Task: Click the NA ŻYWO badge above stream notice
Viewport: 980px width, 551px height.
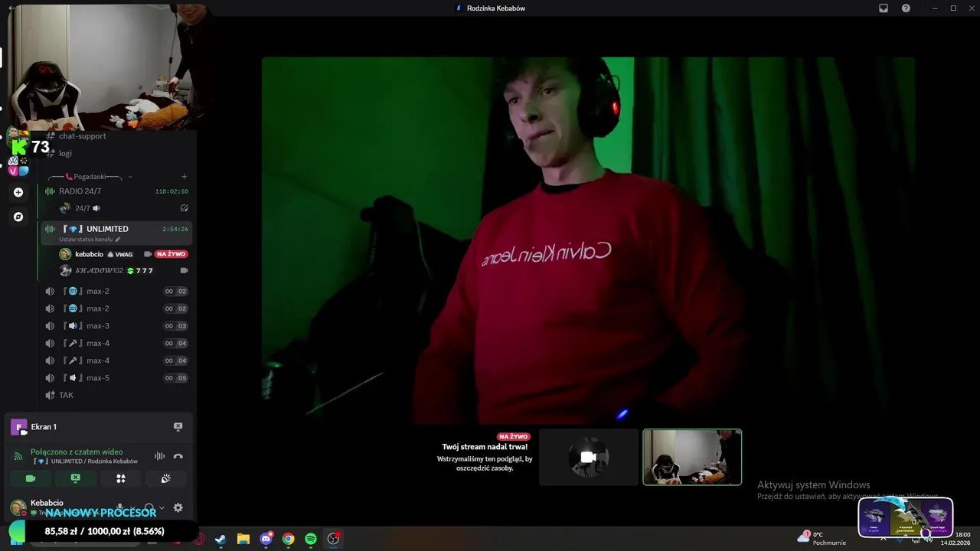Action: coord(513,436)
